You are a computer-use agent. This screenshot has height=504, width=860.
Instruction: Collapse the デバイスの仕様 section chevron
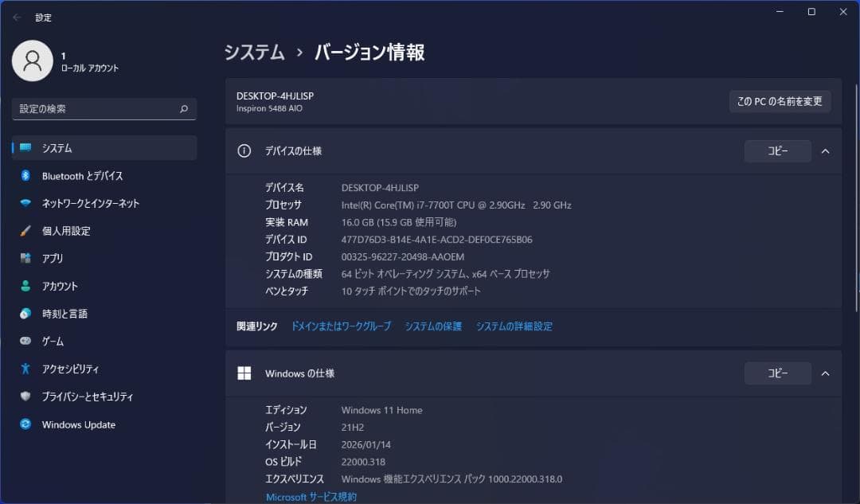click(x=825, y=151)
